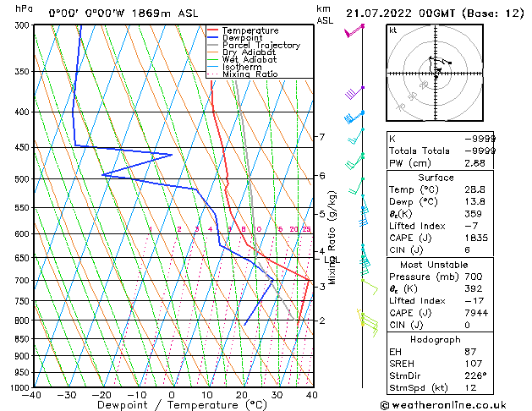
Task: Click the '7' km altitude label
Action: tap(322, 137)
